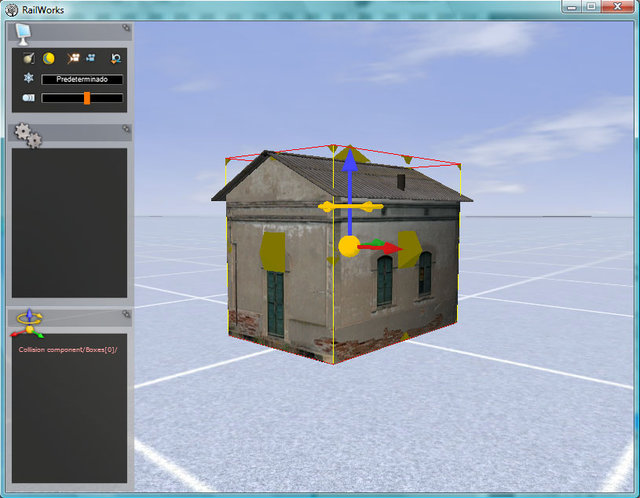Click the yellow horizontal double-arrow handle
This screenshot has height=498, width=640.
tap(350, 207)
